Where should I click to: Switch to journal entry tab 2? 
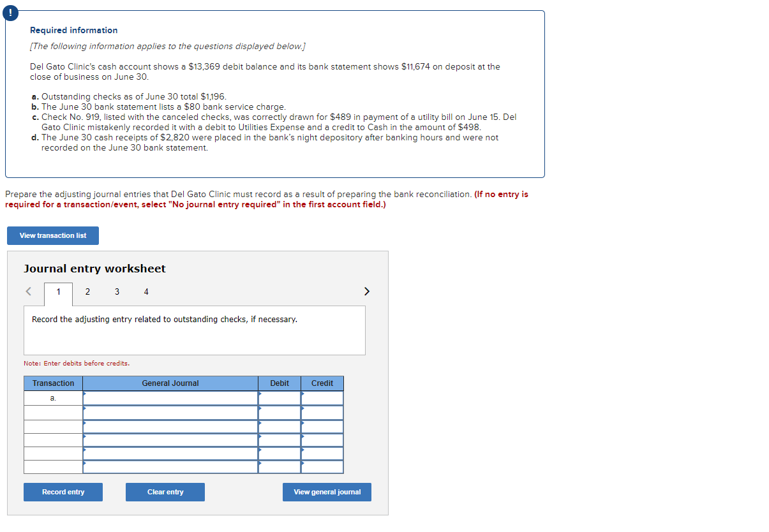click(87, 292)
